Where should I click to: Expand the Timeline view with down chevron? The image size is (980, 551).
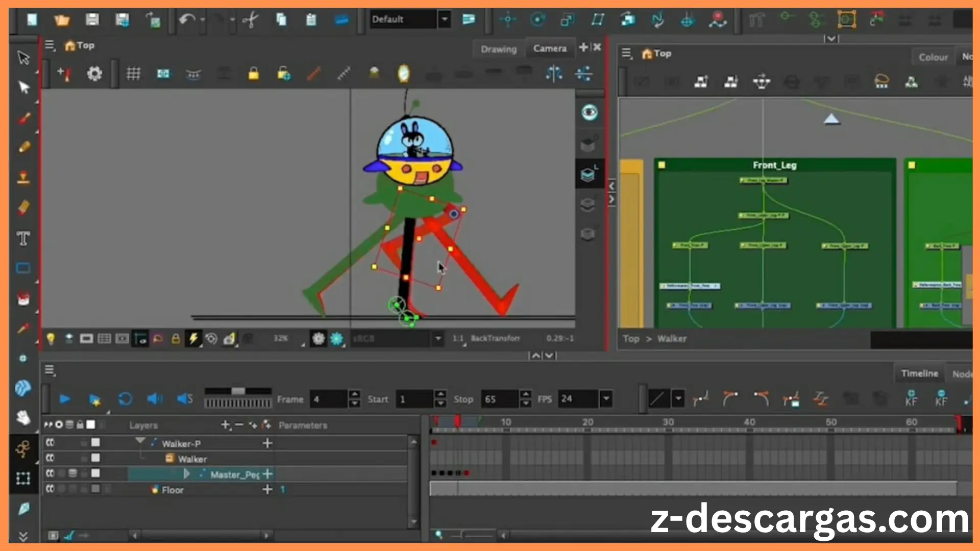point(549,356)
